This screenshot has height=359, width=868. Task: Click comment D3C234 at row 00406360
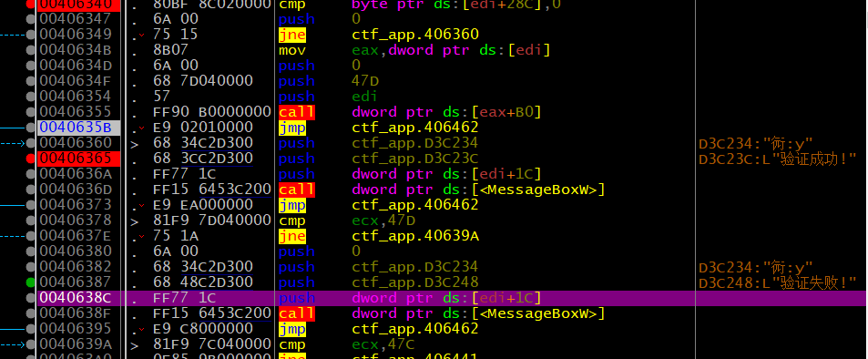tap(756, 143)
